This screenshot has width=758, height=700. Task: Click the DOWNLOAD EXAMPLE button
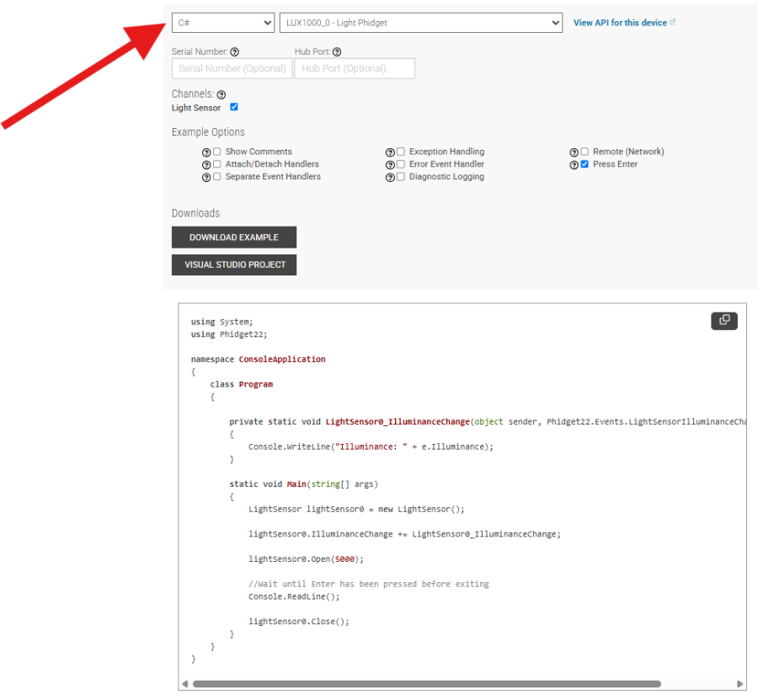pos(234,237)
